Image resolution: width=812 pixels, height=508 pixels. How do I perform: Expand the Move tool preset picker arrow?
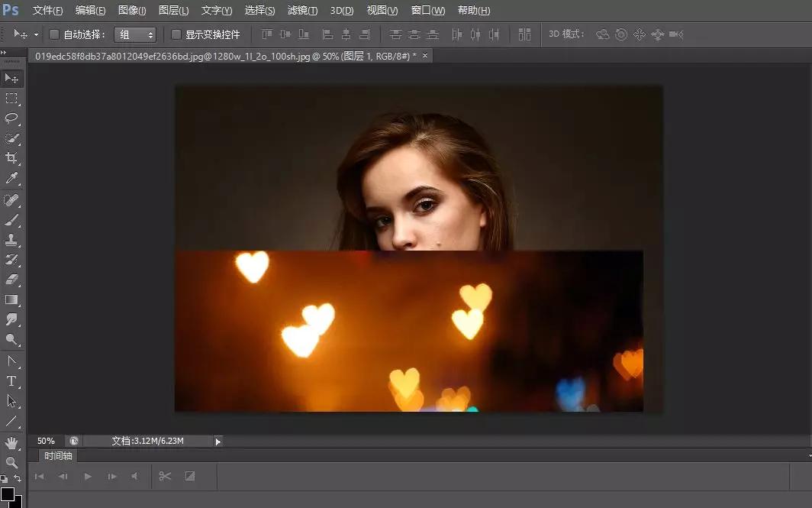[36, 34]
